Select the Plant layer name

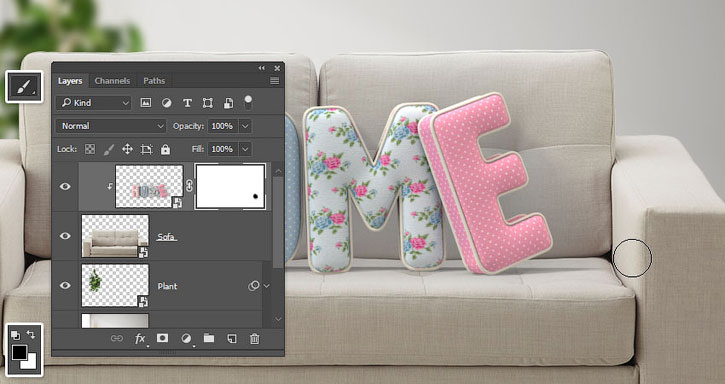click(167, 286)
